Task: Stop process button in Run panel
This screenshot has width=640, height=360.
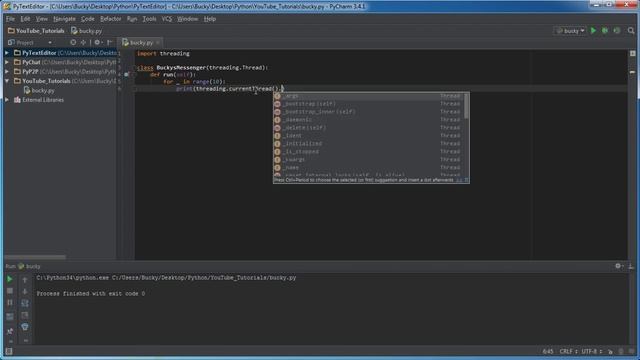Action: 9,291
